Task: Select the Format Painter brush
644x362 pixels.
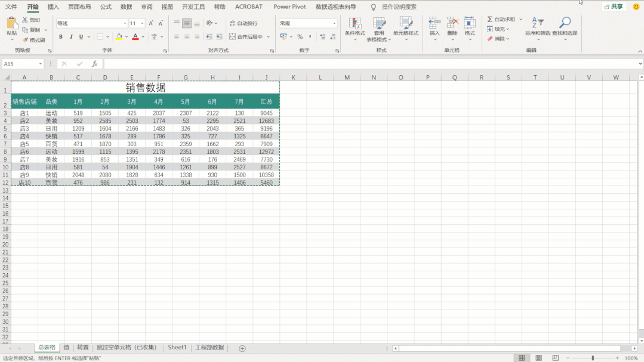Action: 25,40
